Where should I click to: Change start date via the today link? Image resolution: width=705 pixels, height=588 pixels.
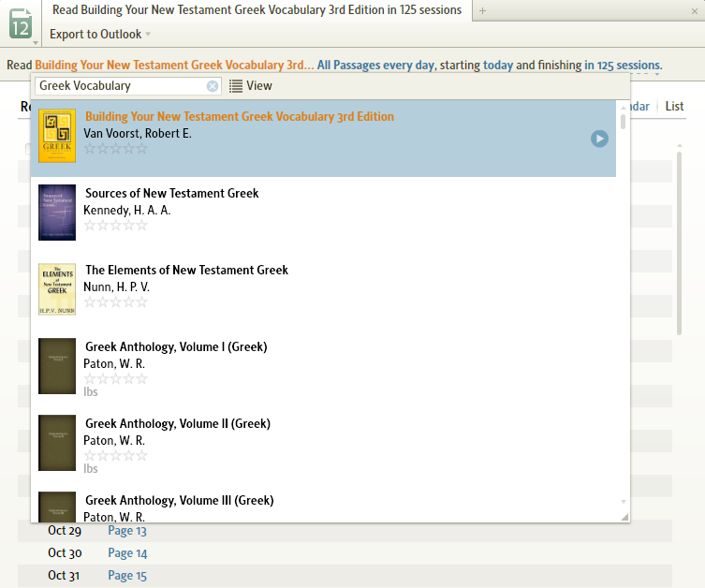coord(498,66)
